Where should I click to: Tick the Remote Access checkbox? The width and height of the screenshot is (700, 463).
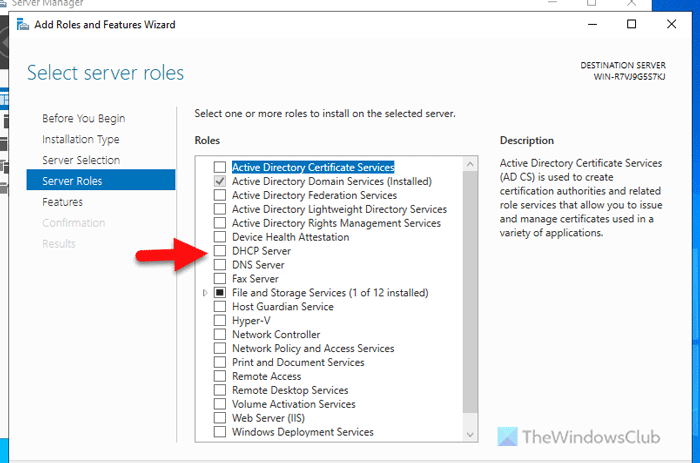[220, 376]
